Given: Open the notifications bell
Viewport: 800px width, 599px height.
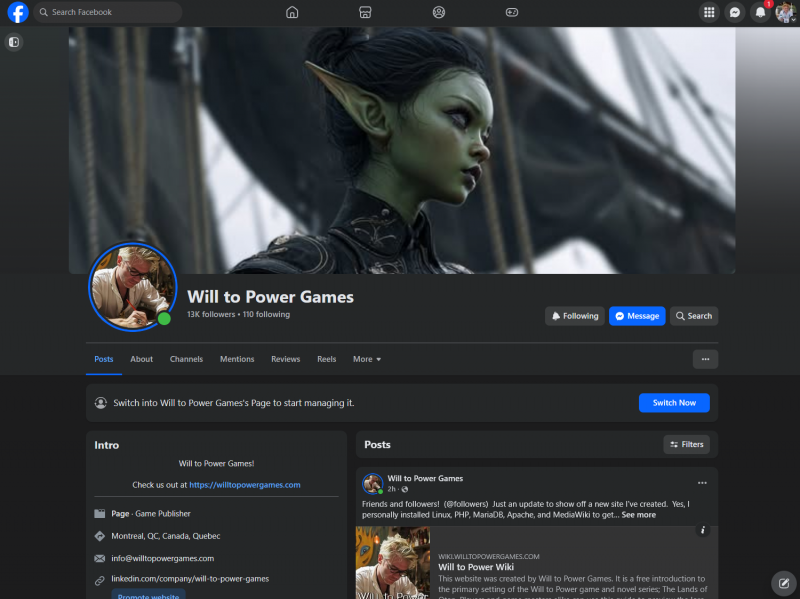Looking at the screenshot, I should pos(760,12).
